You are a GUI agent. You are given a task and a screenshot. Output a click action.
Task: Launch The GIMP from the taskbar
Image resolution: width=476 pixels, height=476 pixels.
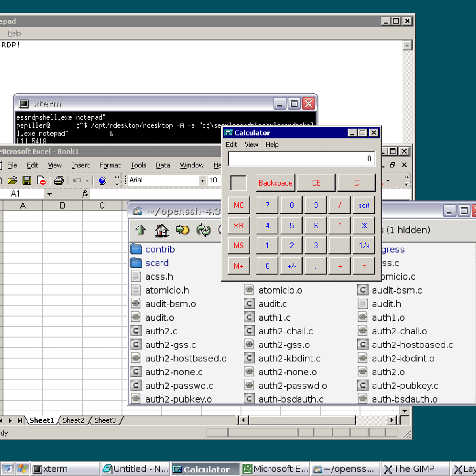[415, 468]
